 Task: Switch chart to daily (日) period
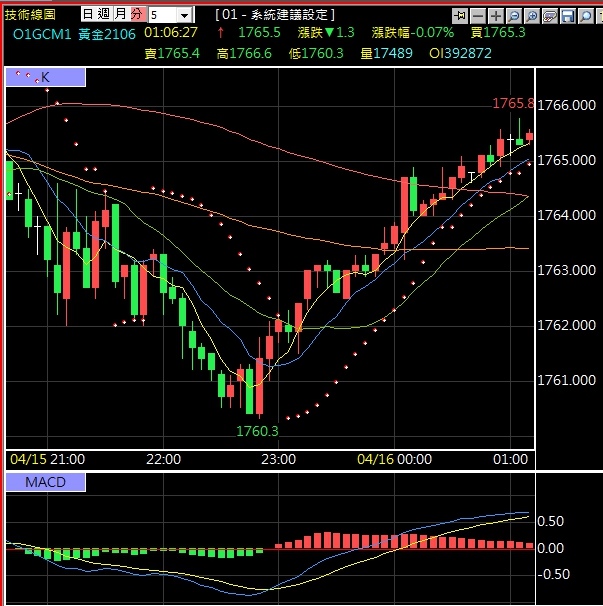(x=88, y=14)
